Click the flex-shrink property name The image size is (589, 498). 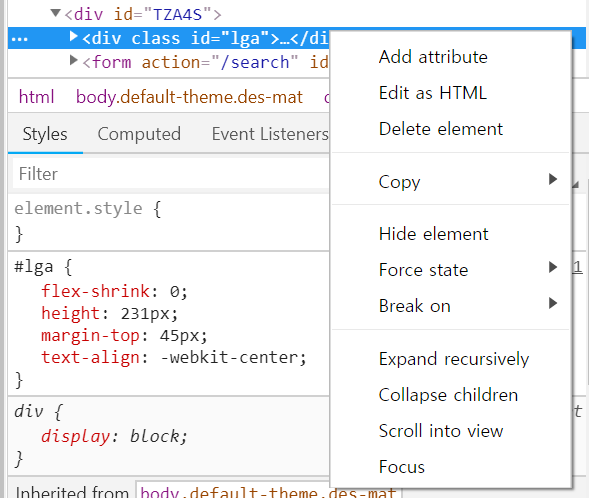95,291
